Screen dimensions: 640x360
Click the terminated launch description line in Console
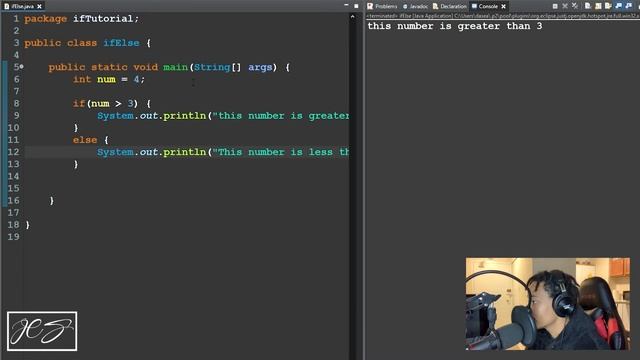point(502,16)
